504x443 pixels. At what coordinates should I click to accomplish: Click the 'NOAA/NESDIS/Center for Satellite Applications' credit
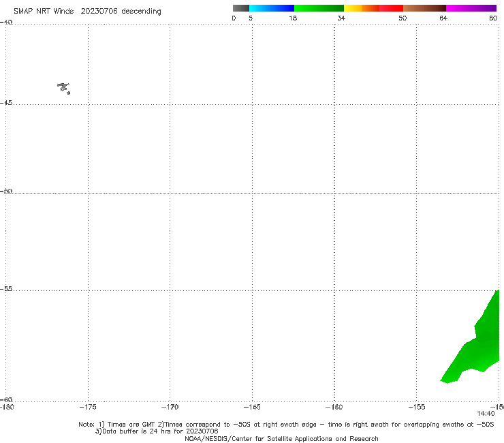tap(281, 439)
